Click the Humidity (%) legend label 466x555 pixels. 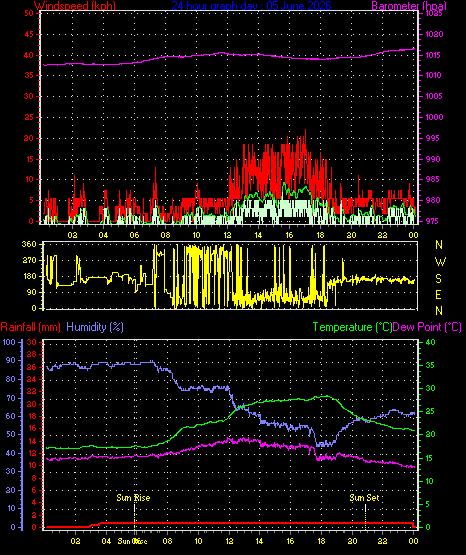point(95,327)
